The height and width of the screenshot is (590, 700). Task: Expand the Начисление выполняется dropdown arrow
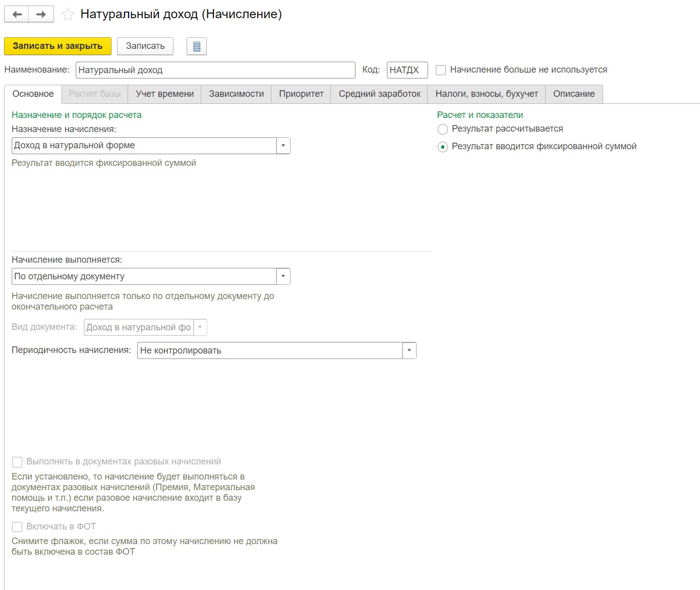click(x=283, y=276)
